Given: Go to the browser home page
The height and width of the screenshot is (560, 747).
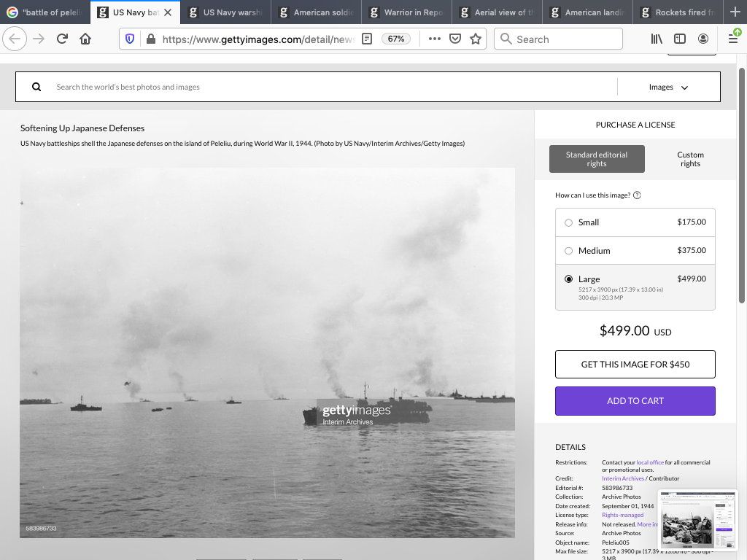Looking at the screenshot, I should 85,39.
